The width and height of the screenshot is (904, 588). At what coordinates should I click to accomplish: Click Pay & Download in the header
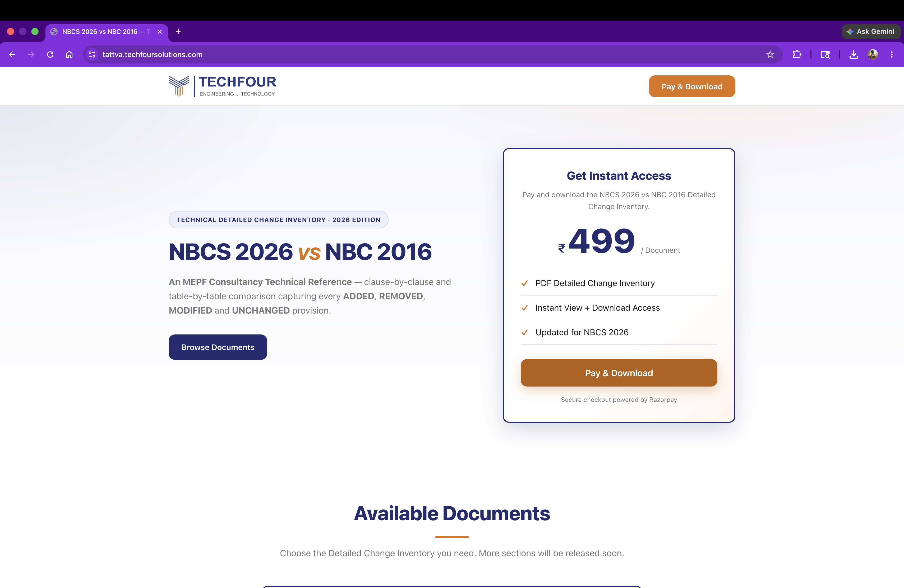692,86
